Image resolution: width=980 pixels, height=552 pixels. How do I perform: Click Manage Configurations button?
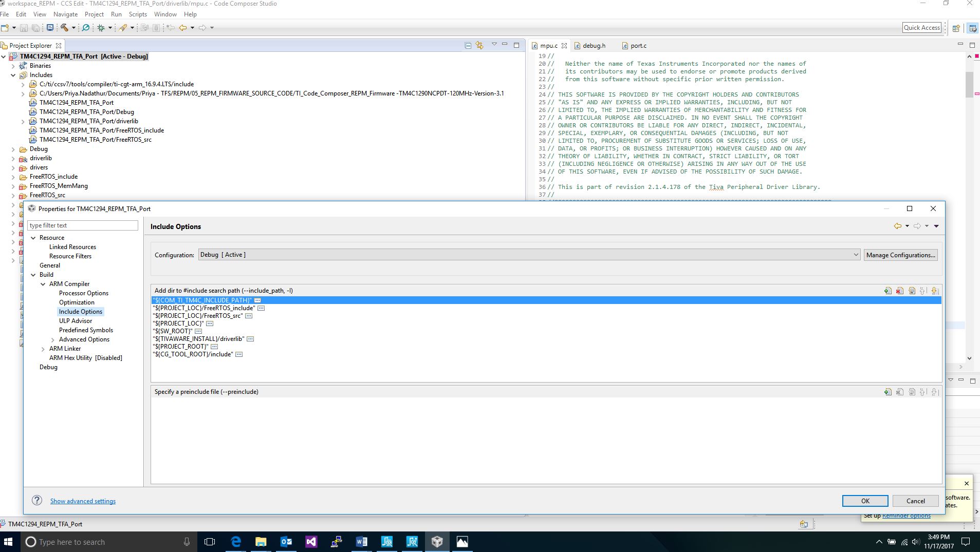900,255
